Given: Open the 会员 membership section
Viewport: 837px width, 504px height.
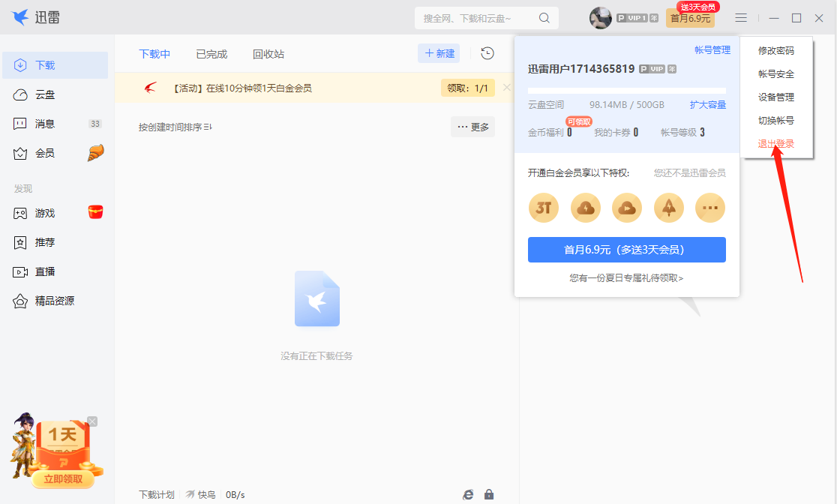Looking at the screenshot, I should [x=46, y=152].
